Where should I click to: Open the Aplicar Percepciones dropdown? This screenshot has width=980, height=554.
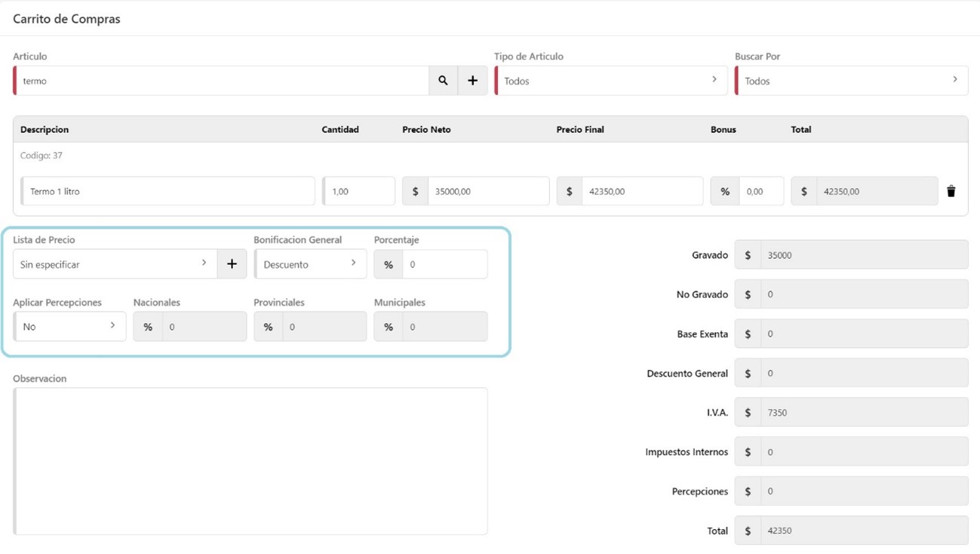(x=69, y=327)
